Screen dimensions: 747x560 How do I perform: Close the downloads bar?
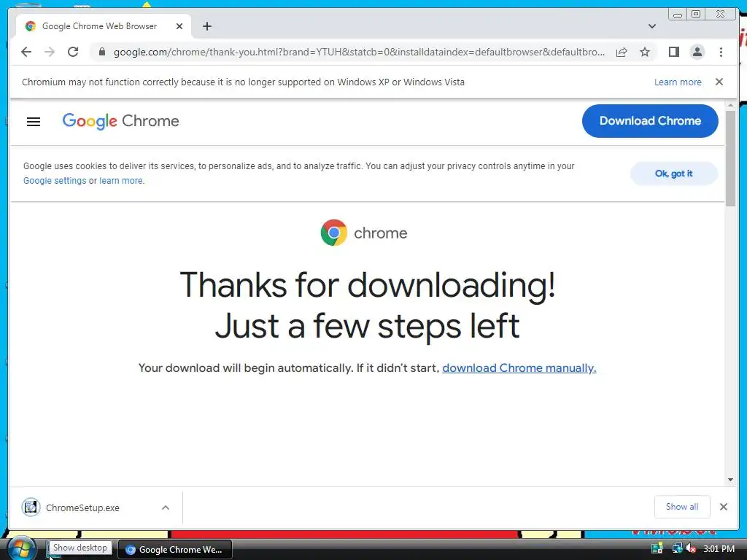coord(723,507)
